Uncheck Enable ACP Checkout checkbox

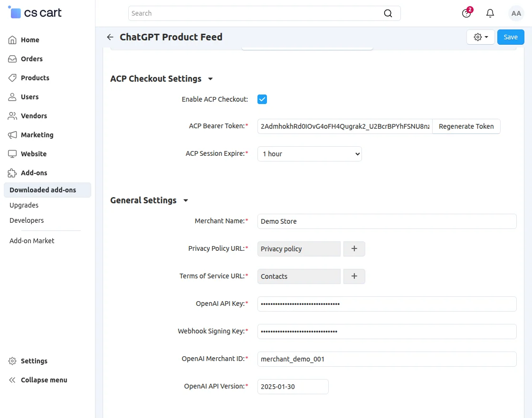coord(262,99)
